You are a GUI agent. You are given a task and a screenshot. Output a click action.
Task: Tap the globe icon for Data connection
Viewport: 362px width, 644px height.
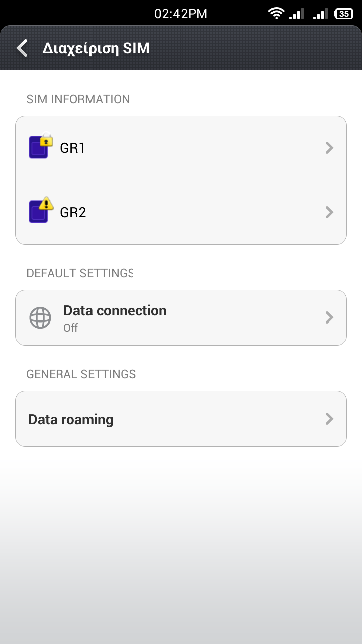(40, 318)
